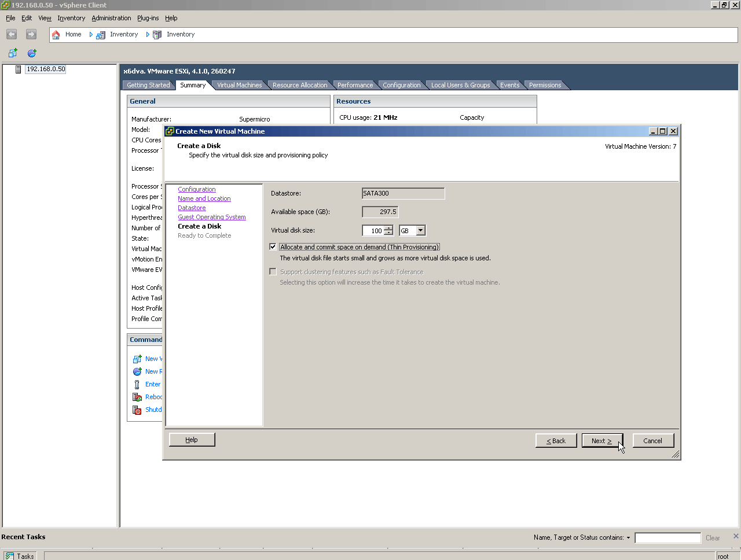
Task: Expand the Inventory breadcrumb arrow
Action: click(148, 35)
